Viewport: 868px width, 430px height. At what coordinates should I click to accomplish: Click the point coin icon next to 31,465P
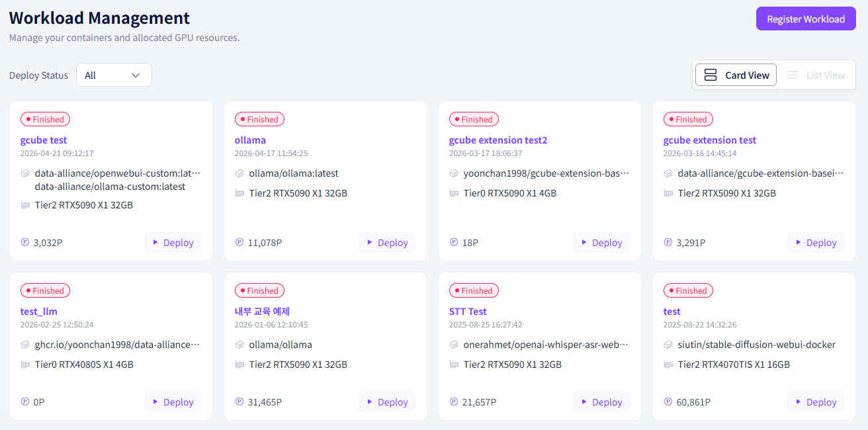click(239, 402)
